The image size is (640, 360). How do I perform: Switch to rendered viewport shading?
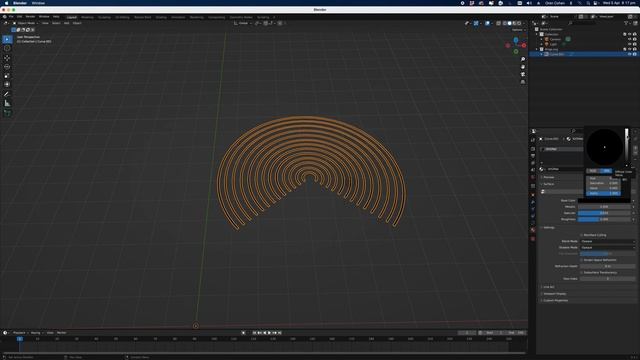[519, 23]
